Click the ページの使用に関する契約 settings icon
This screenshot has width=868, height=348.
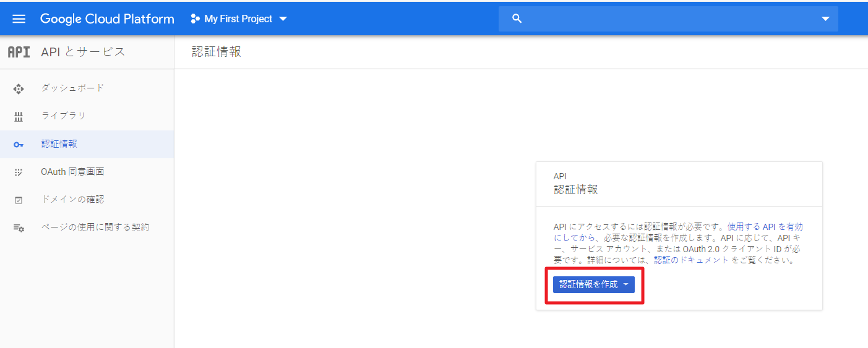point(19,228)
